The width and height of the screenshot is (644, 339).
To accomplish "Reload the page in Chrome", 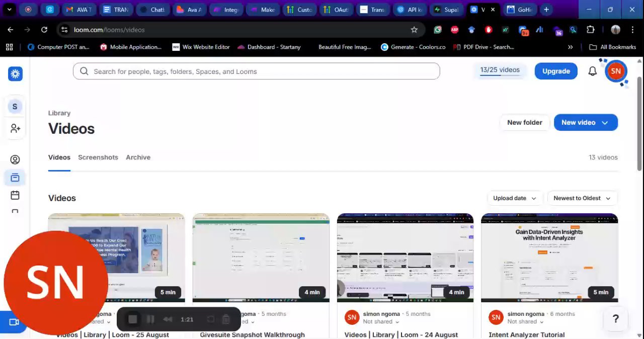I will pos(44,30).
